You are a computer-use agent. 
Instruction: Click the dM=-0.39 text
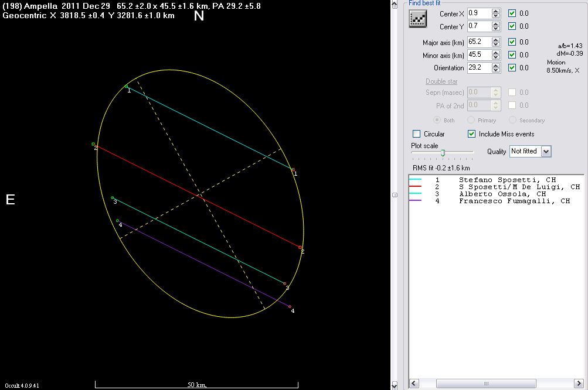[570, 53]
